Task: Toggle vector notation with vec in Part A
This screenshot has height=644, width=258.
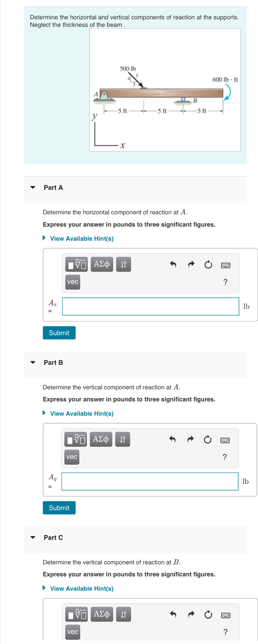Action: tap(72, 282)
